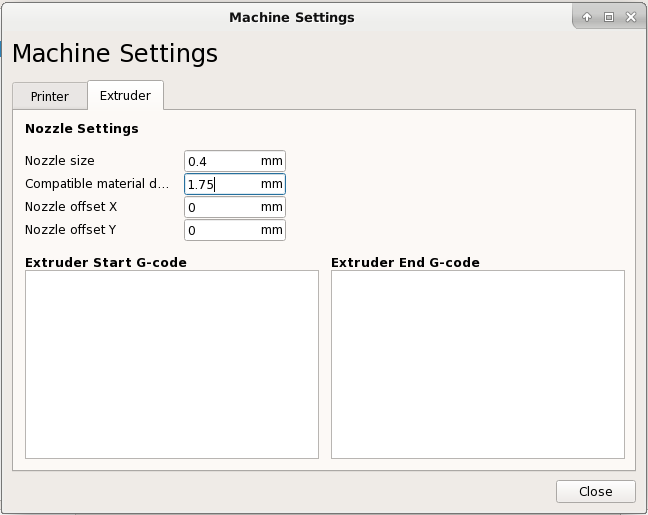Viewport: 648px width, 515px height.
Task: Maximize the Machine Settings window
Action: click(x=608, y=17)
